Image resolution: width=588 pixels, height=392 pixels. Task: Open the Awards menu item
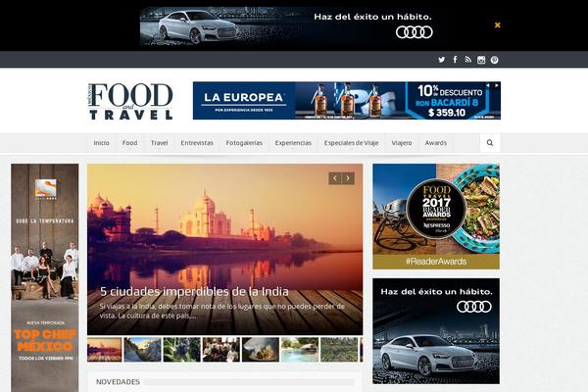(436, 143)
